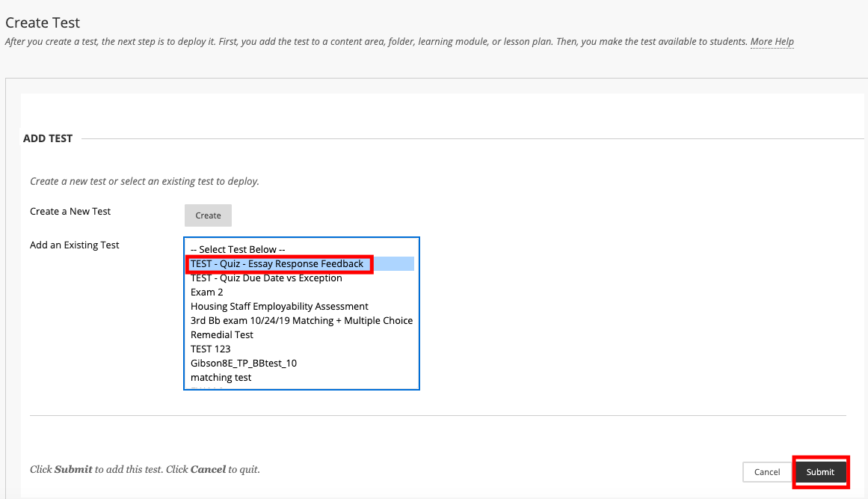This screenshot has height=499, width=868.
Task: Cancel adding the test
Action: click(x=767, y=472)
